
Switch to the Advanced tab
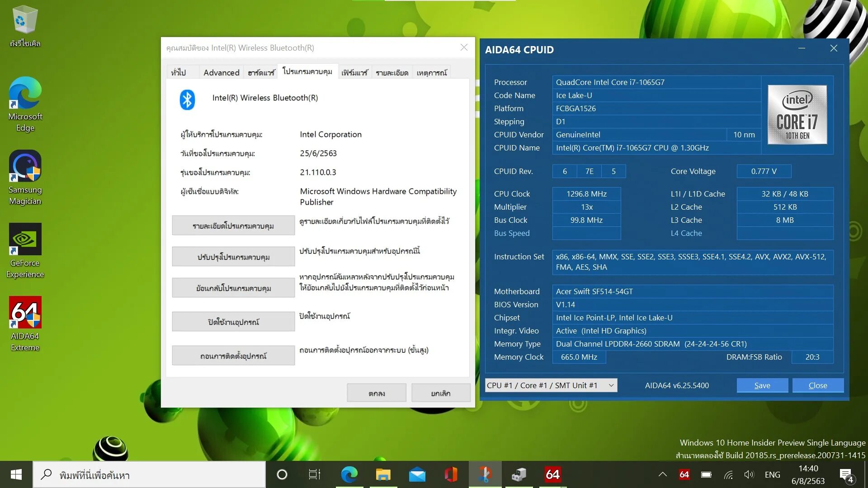[x=222, y=72]
